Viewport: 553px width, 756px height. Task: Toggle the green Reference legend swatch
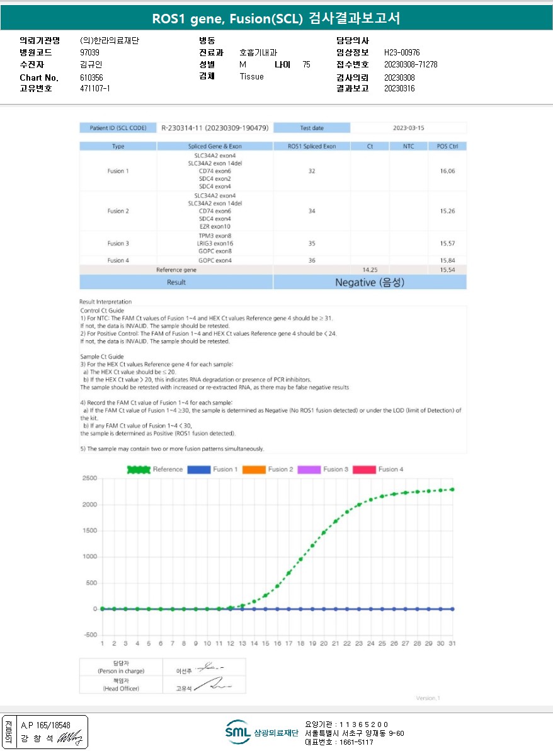(x=139, y=469)
